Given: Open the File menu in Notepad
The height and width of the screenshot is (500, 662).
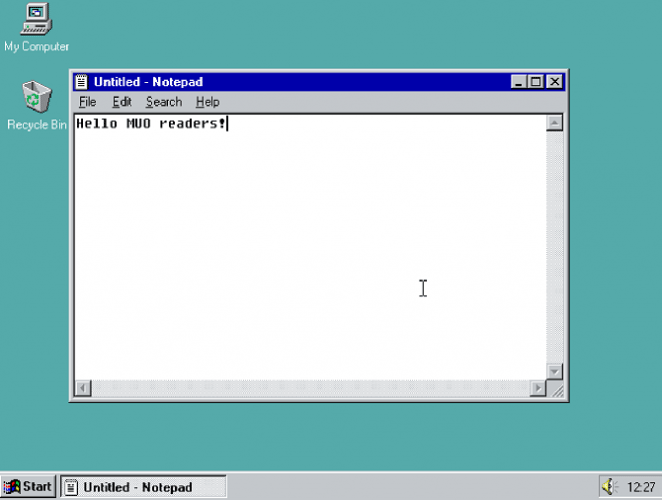Looking at the screenshot, I should click(87, 102).
